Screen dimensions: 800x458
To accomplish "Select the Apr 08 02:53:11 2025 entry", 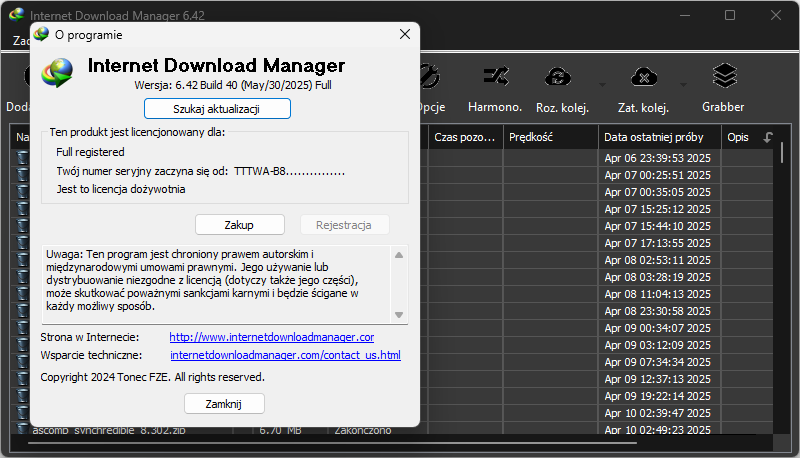I will [x=658, y=260].
